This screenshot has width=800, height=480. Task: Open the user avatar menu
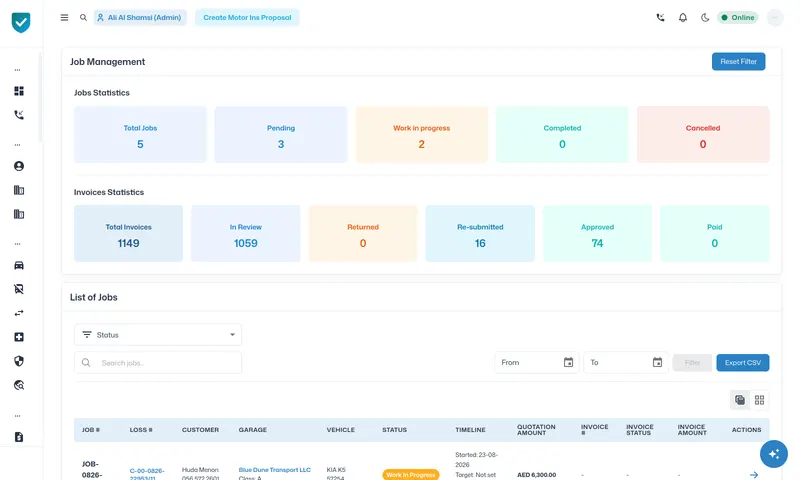(775, 17)
